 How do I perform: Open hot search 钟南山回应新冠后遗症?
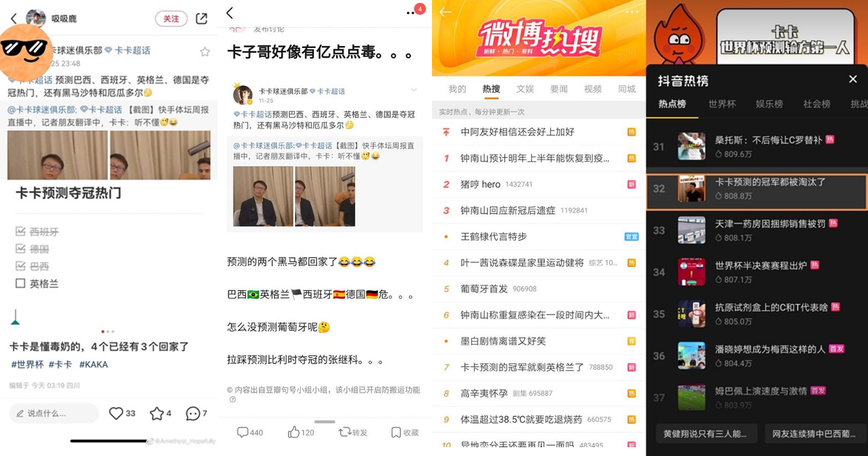(x=539, y=211)
